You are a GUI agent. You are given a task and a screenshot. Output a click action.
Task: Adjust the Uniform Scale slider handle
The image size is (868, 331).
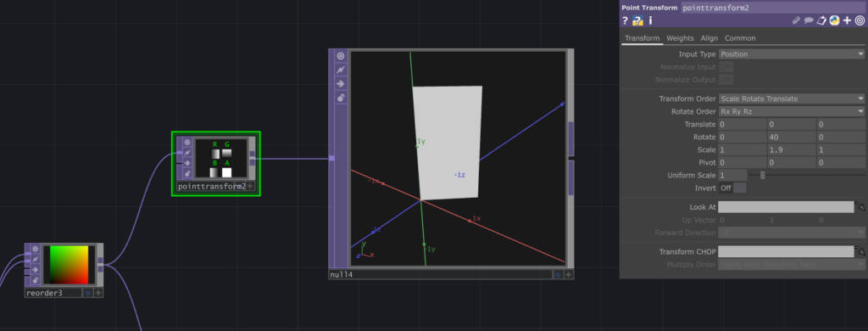coord(762,175)
